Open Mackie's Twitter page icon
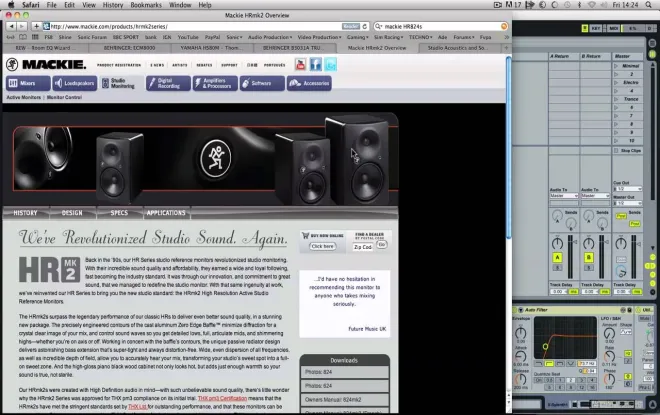This screenshot has height=415, width=660. tap(330, 64)
